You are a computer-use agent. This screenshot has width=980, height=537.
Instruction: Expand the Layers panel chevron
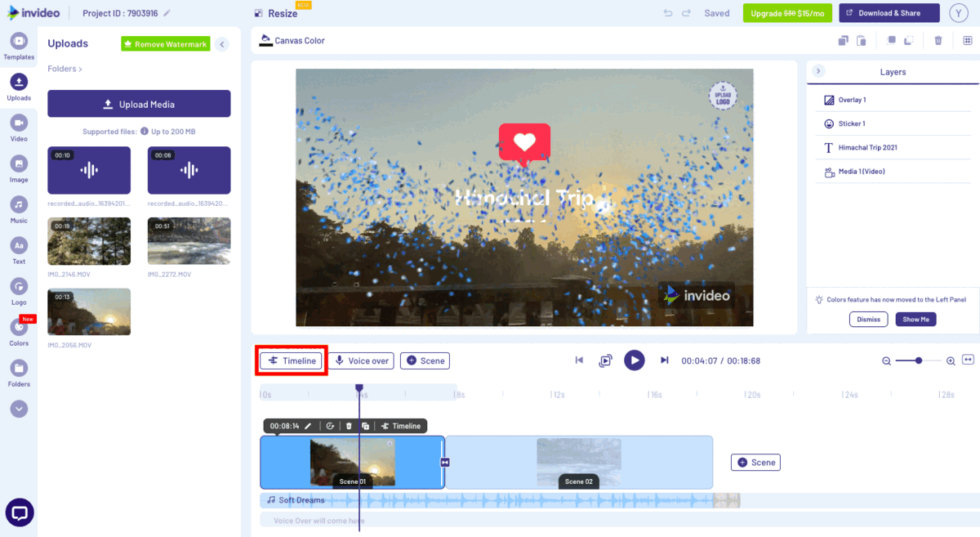coord(819,71)
